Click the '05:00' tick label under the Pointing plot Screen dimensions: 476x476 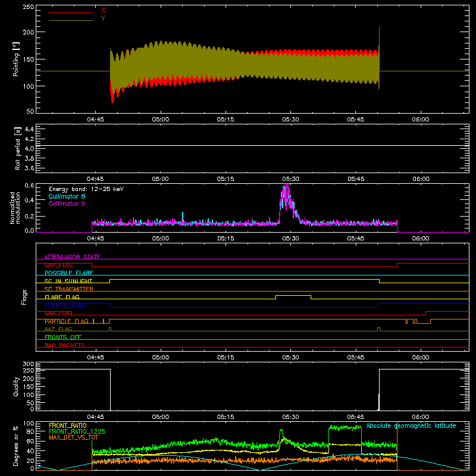point(160,120)
